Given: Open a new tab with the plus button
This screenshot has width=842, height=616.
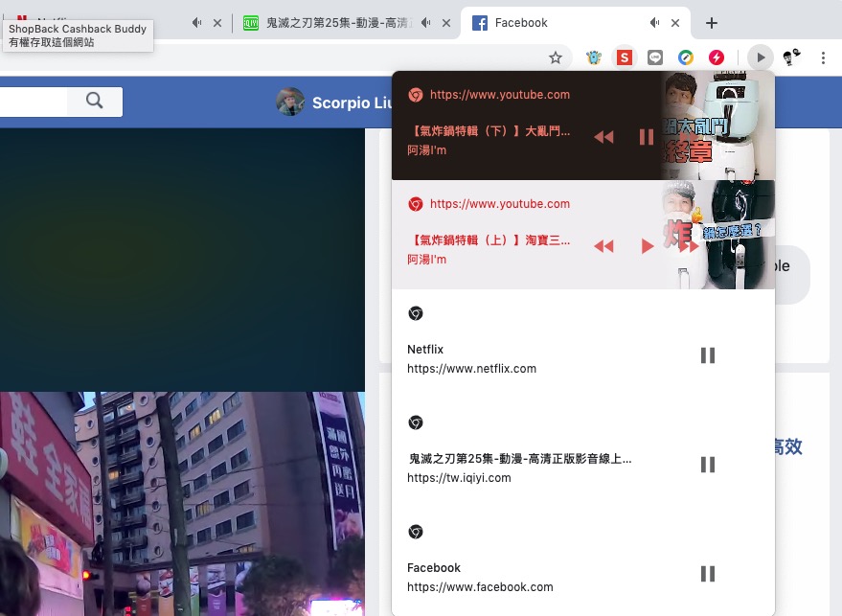Looking at the screenshot, I should click(712, 23).
